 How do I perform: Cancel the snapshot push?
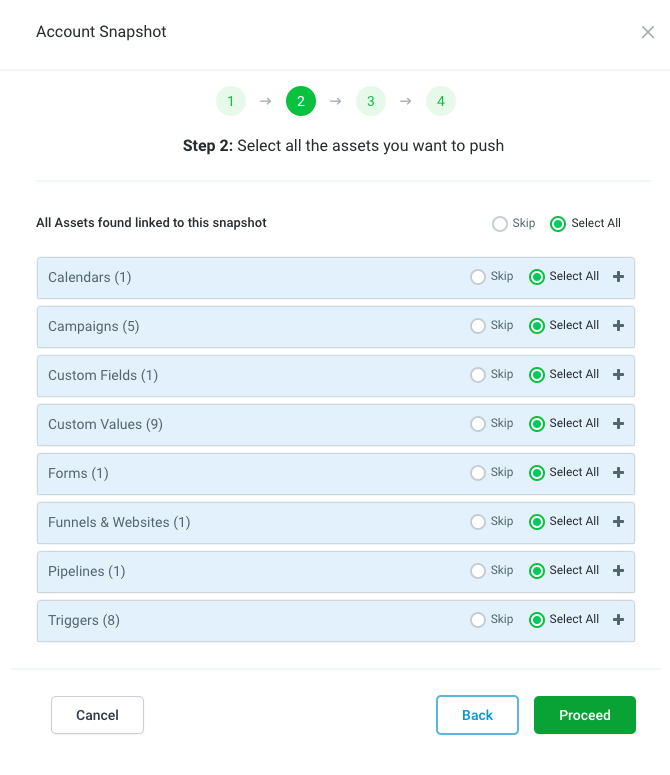pyautogui.click(x=97, y=715)
